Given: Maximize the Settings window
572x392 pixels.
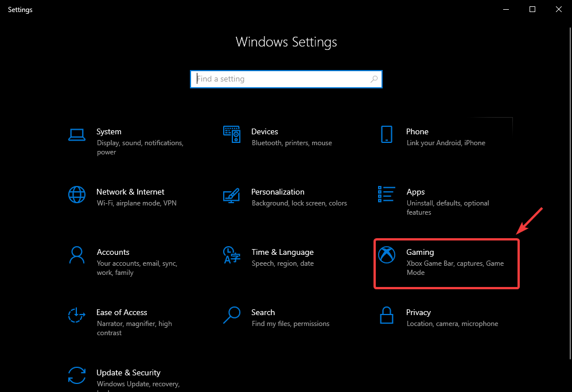Looking at the screenshot, I should [x=532, y=9].
